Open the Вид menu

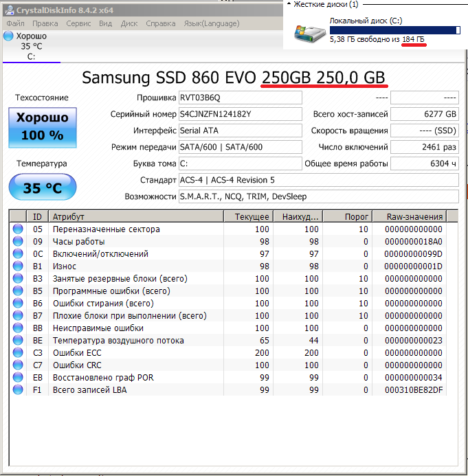tap(105, 23)
